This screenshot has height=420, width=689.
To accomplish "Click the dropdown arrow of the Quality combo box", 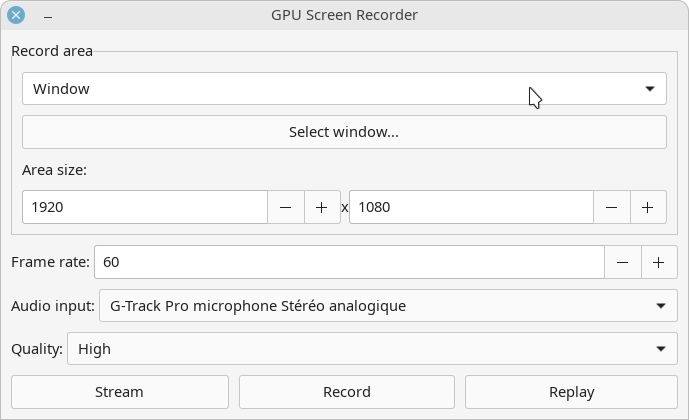I will click(661, 349).
